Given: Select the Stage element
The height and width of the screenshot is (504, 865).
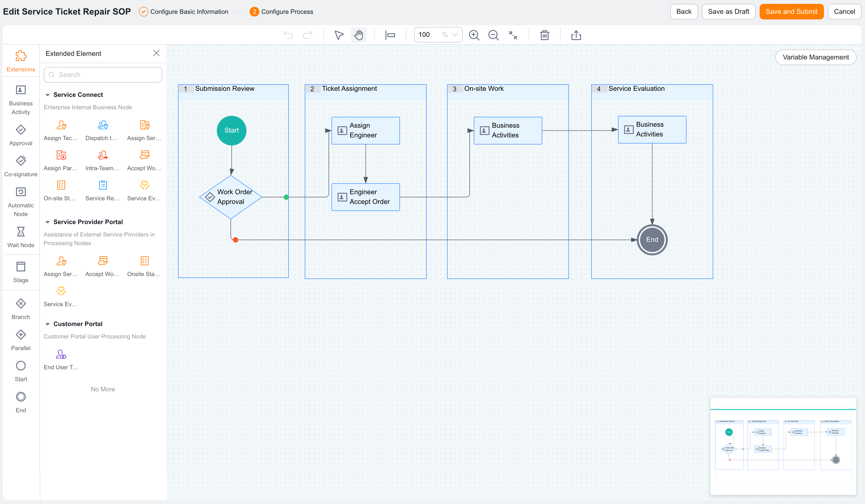Looking at the screenshot, I should click(21, 272).
